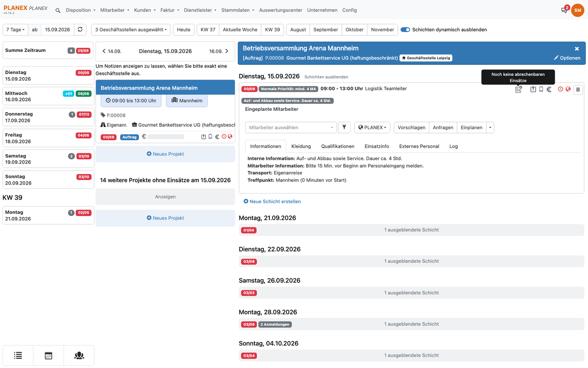The image size is (588, 368).
Task: Open the '7 Tage' range dropdown
Action: [x=16, y=29]
